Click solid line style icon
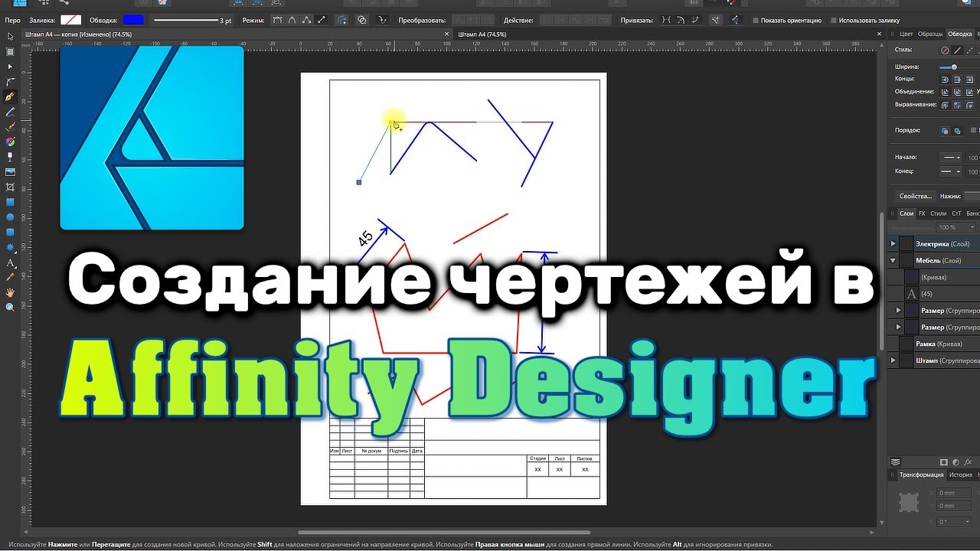 pos(957,50)
